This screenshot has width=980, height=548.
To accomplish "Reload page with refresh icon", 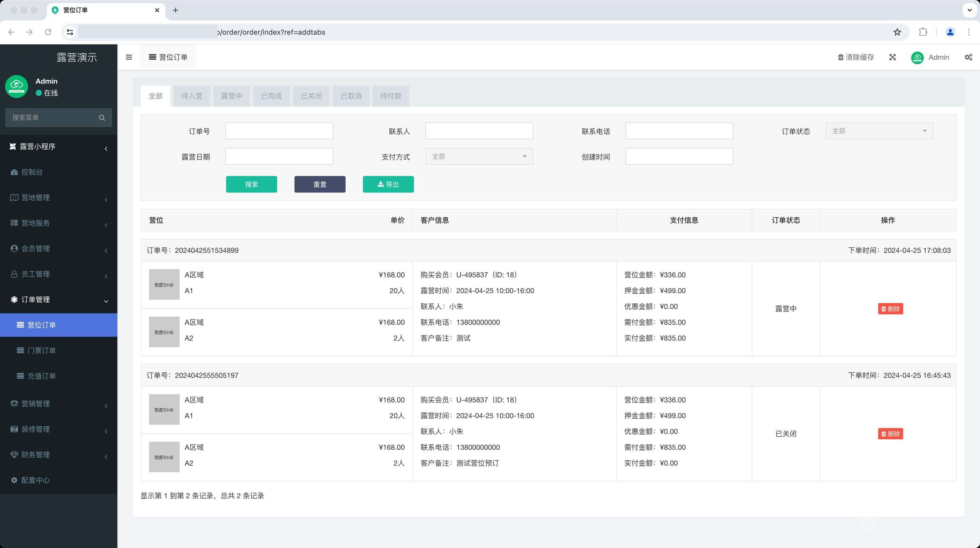I will [48, 32].
